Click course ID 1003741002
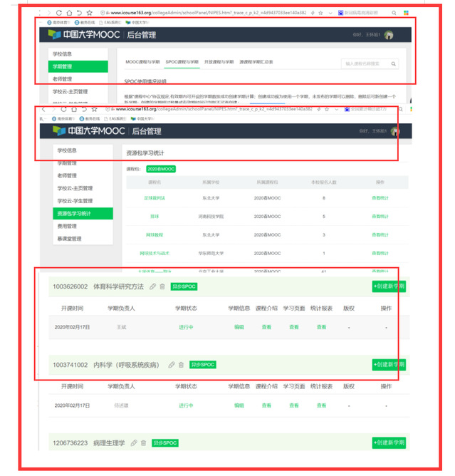The width and height of the screenshot is (455, 476). click(x=70, y=365)
